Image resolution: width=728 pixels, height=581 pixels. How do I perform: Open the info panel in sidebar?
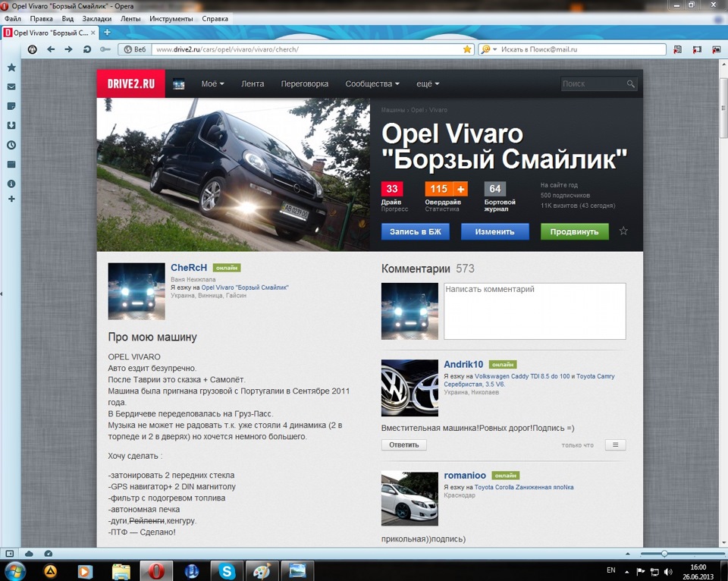(x=11, y=184)
